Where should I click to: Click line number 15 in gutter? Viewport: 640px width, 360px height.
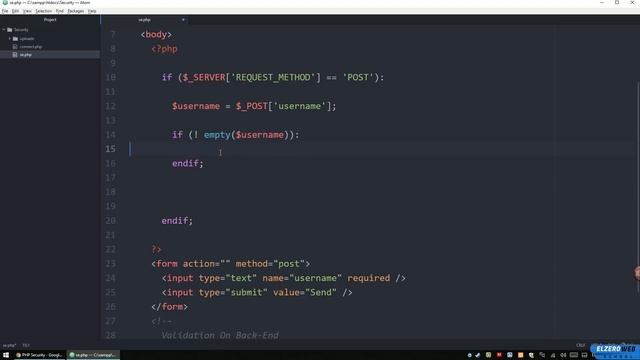click(x=110, y=149)
